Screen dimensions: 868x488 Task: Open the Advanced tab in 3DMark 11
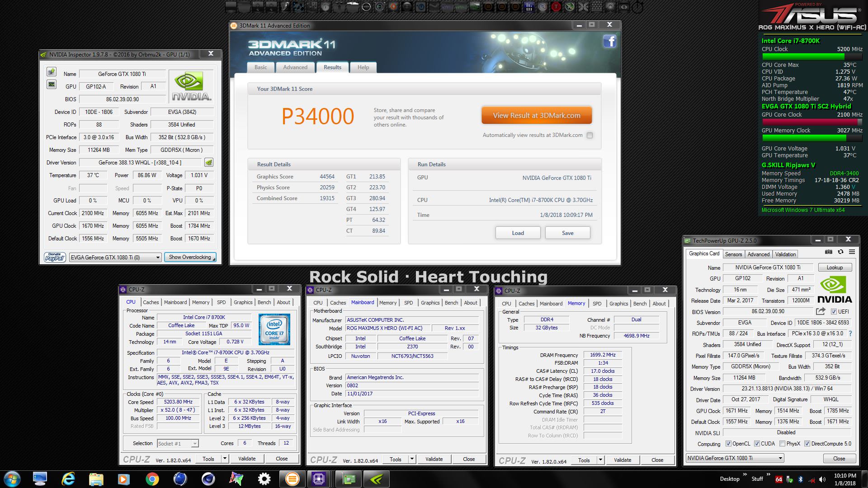(x=295, y=67)
